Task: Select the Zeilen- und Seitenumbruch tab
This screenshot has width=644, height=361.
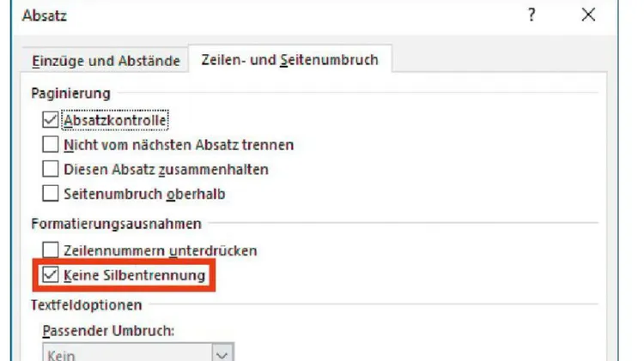Action: point(289,60)
